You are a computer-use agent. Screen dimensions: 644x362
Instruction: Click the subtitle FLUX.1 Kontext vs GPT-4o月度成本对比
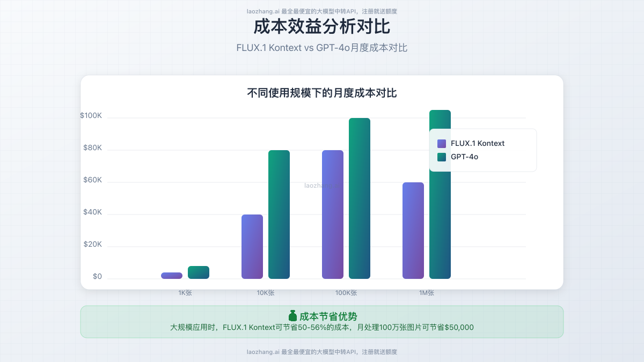tap(322, 48)
